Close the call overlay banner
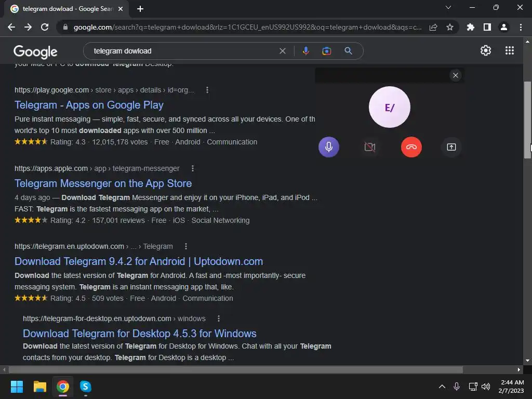The height and width of the screenshot is (399, 532). [456, 75]
